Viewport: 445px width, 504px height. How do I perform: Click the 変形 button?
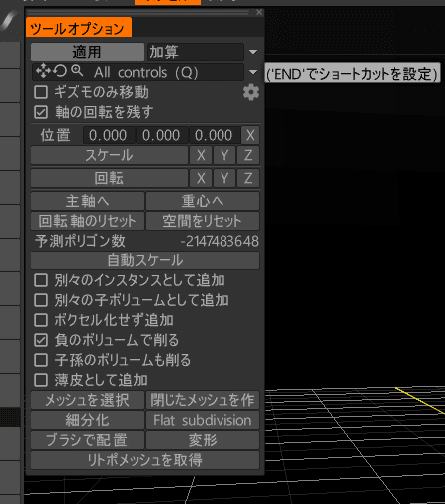coord(203,440)
